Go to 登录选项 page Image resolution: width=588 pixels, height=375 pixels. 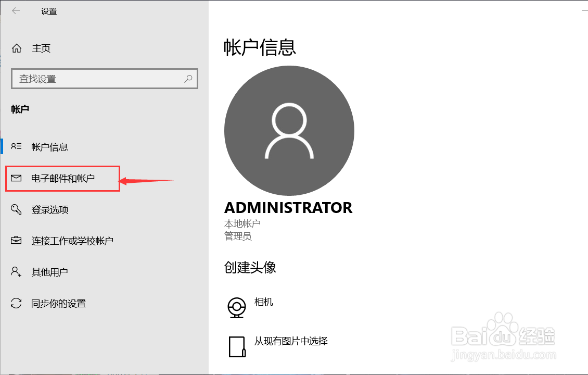click(50, 210)
